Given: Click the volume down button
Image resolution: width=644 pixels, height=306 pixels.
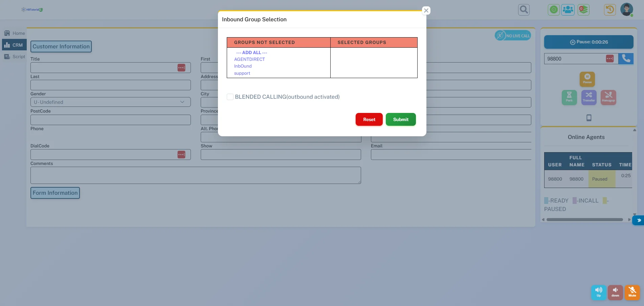Looking at the screenshot, I should point(615,292).
